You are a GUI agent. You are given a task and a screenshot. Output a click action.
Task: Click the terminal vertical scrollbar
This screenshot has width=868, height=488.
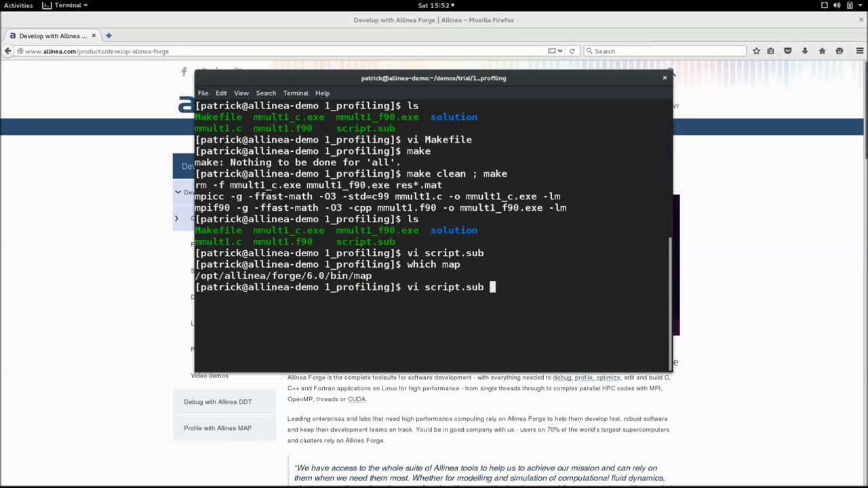pyautogui.click(x=670, y=303)
